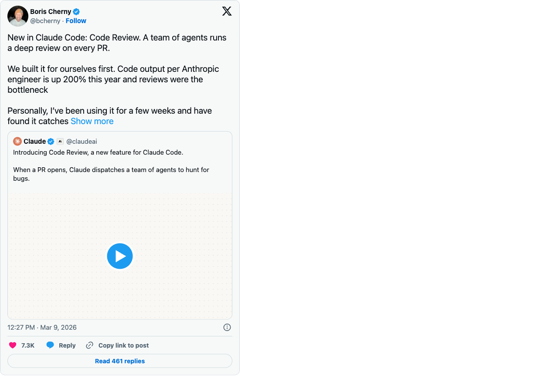Play the Code Review video
The image size is (558, 392).
[120, 256]
